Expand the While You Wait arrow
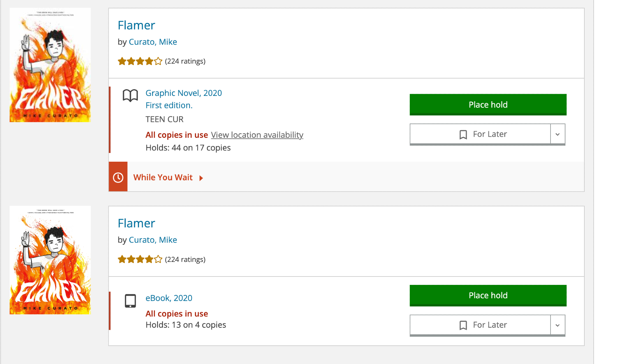The height and width of the screenshot is (364, 621). [x=201, y=178]
